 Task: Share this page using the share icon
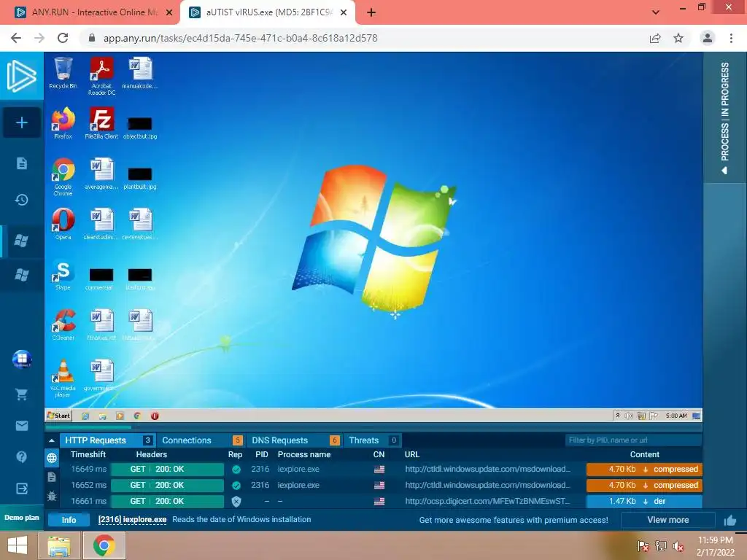655,38
